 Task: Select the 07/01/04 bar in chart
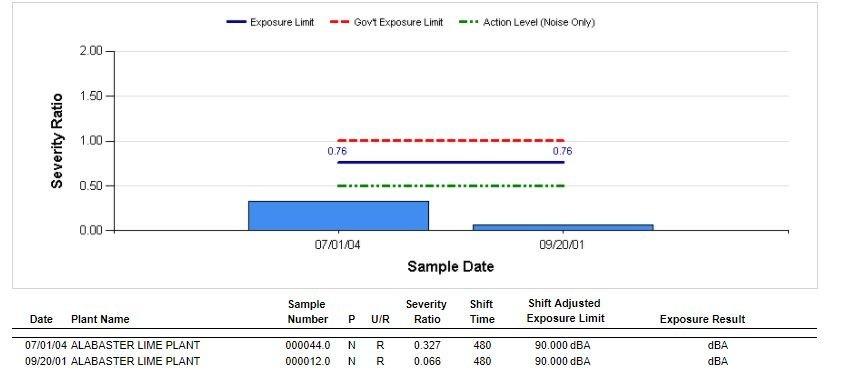pos(338,216)
